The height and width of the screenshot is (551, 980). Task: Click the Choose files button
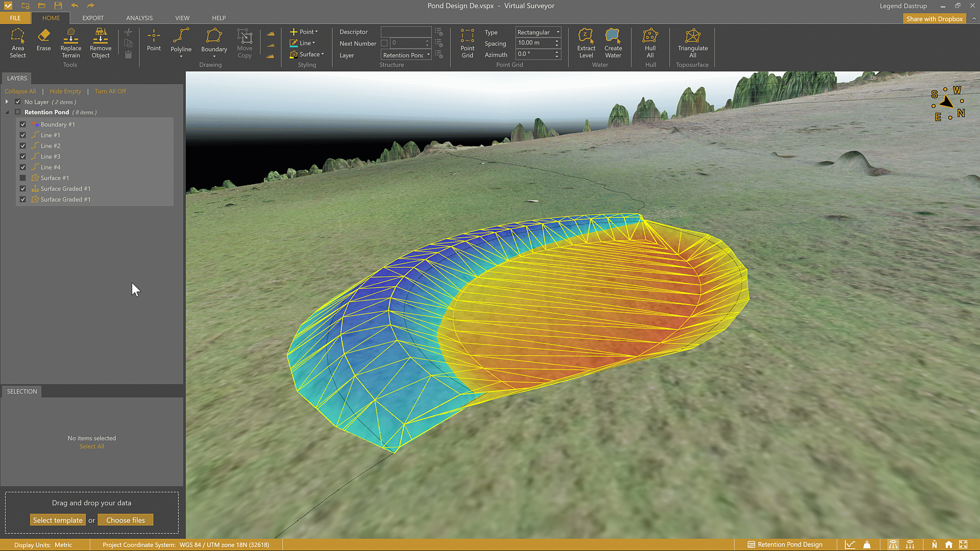(125, 520)
